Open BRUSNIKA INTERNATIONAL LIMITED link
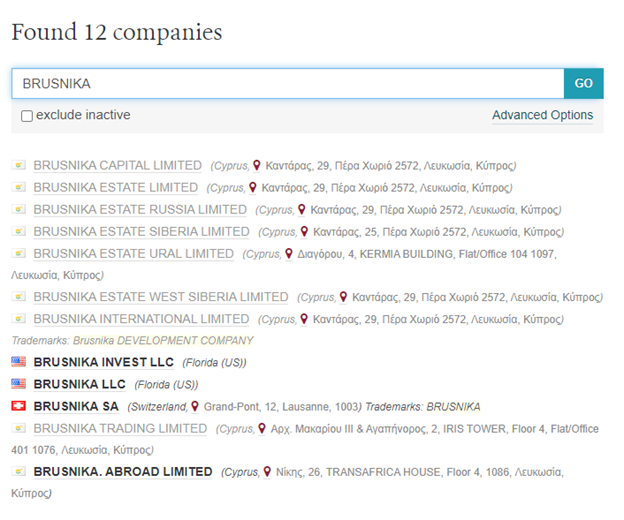Screen dimensions: 624x520 (141, 319)
